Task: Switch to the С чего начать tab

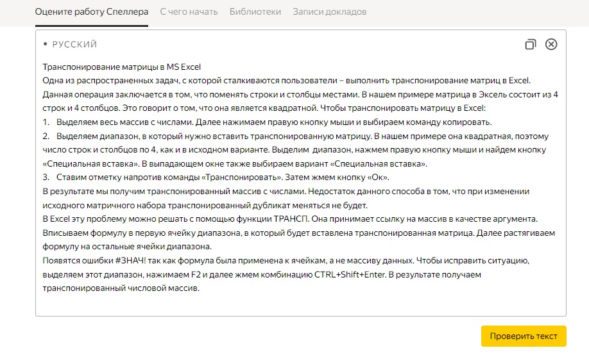Action: 189,12
